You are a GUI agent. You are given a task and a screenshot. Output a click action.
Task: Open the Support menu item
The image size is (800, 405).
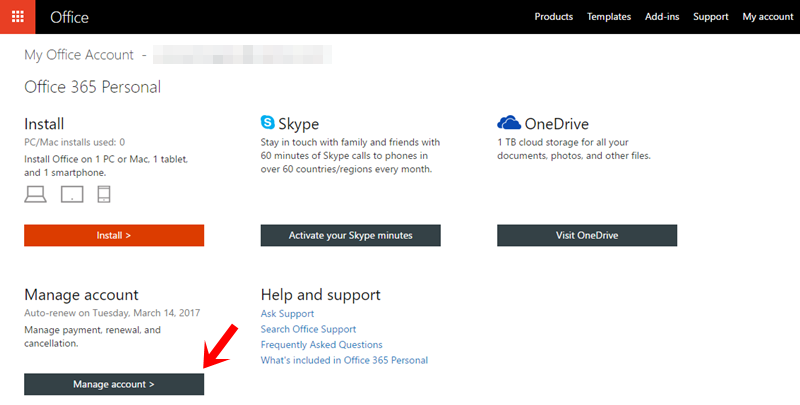coord(710,17)
